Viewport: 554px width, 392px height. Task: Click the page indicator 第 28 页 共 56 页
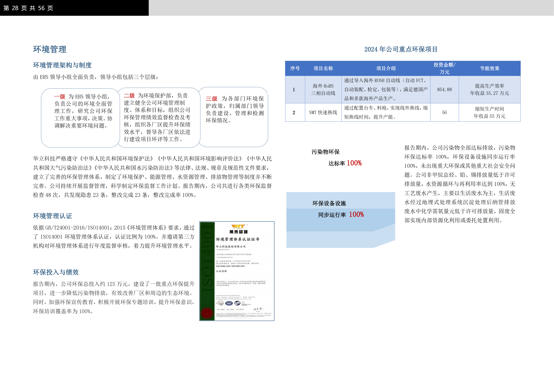pos(28,8)
